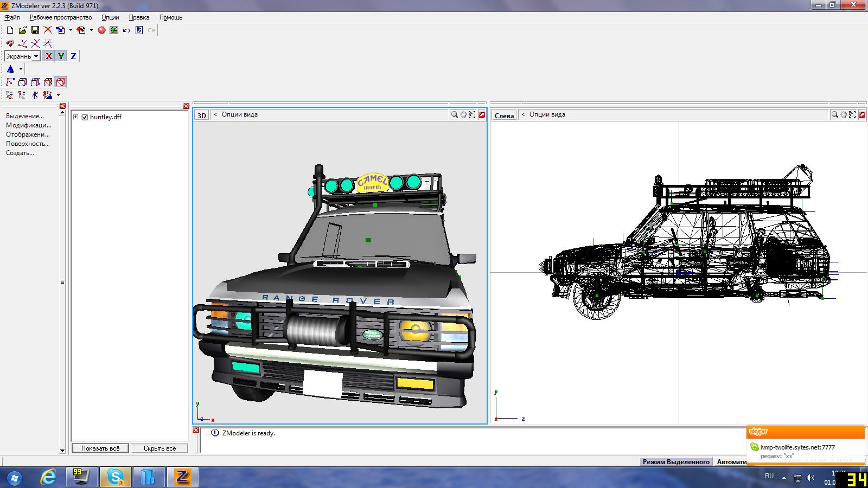
Task: Open a file using the folder icon
Action: click(22, 30)
